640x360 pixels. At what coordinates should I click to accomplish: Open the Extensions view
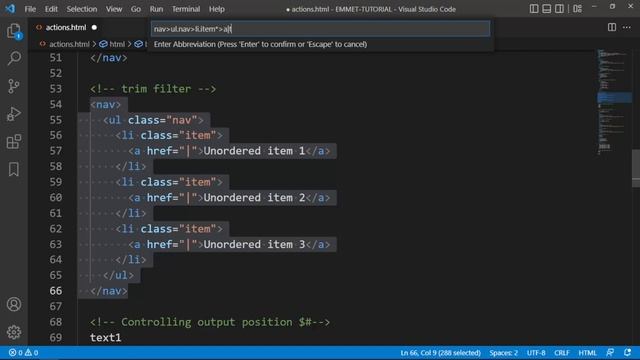pyautogui.click(x=14, y=142)
